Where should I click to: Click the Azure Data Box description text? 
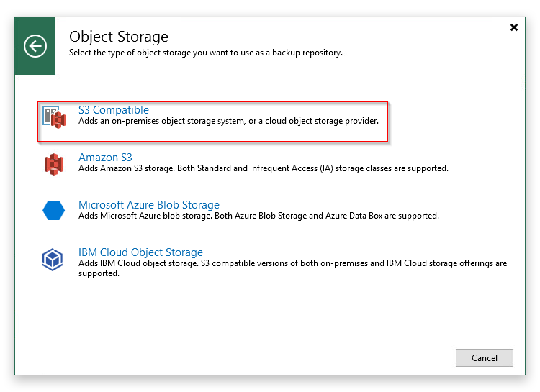(x=258, y=216)
